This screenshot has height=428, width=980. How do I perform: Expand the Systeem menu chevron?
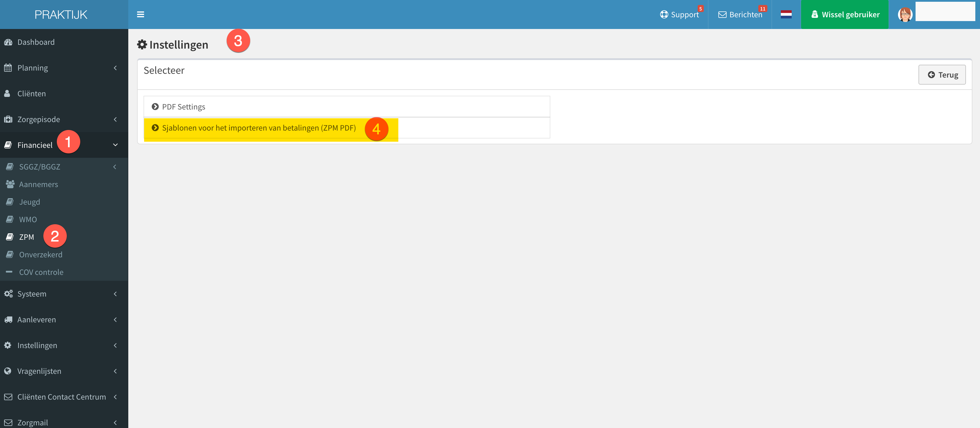pyautogui.click(x=115, y=294)
